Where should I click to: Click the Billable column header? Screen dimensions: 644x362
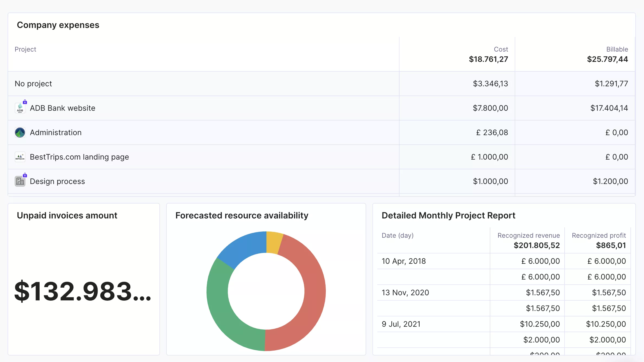617,49
